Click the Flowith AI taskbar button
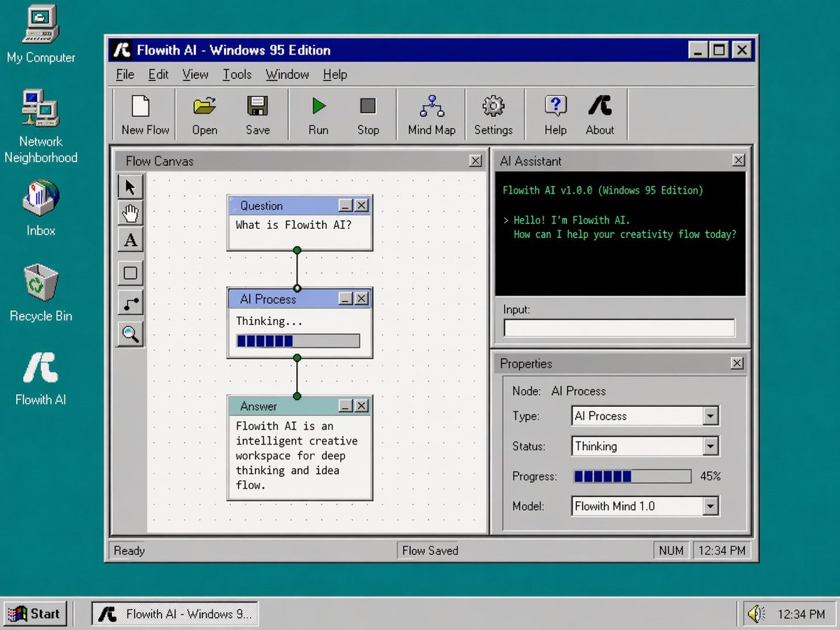 [175, 614]
